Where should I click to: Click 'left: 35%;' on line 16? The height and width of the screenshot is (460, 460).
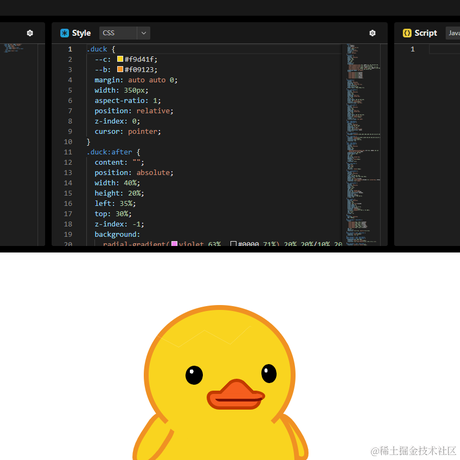pos(115,203)
